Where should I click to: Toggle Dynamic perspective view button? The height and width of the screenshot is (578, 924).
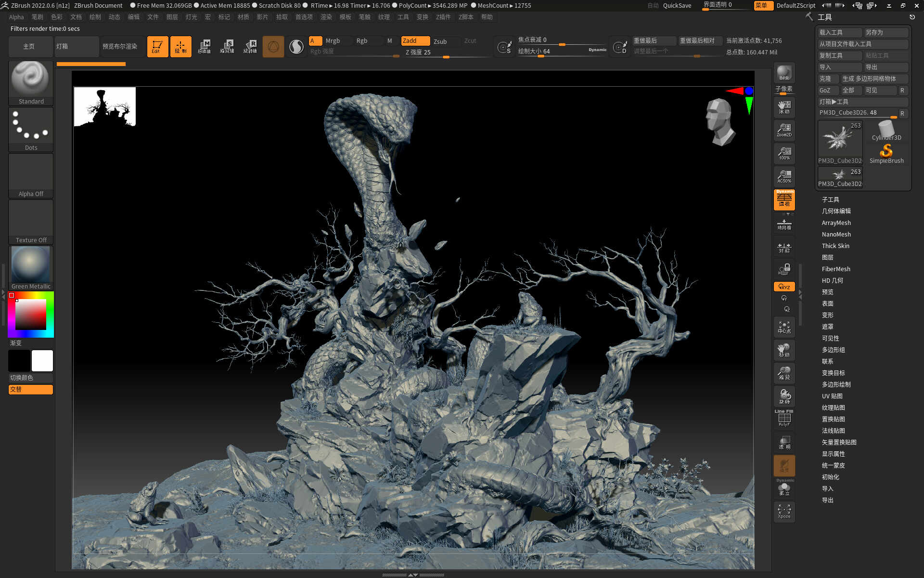[784, 200]
